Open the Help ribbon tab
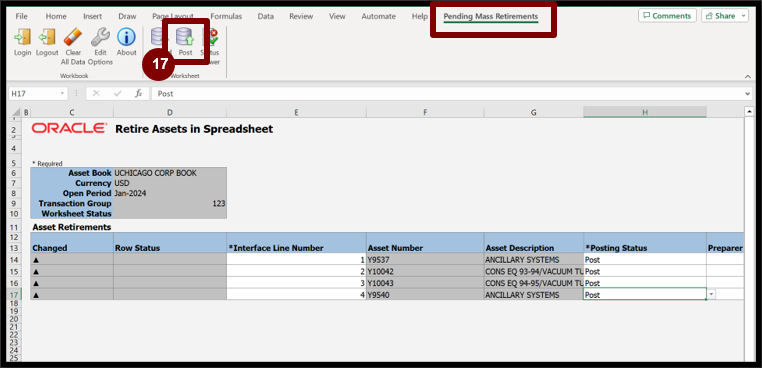This screenshot has height=368, width=762. [420, 16]
